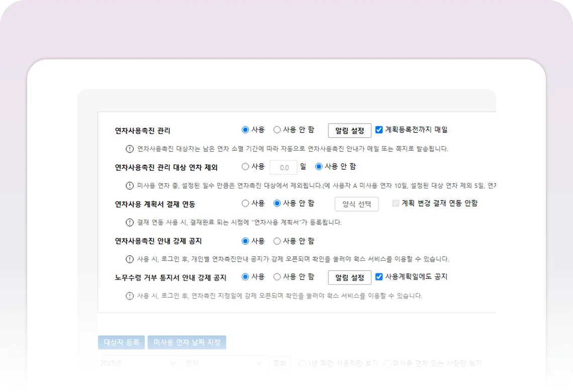Select 사용 안 함 for 연차사용촉진 안내 강제 공지

tap(277, 241)
